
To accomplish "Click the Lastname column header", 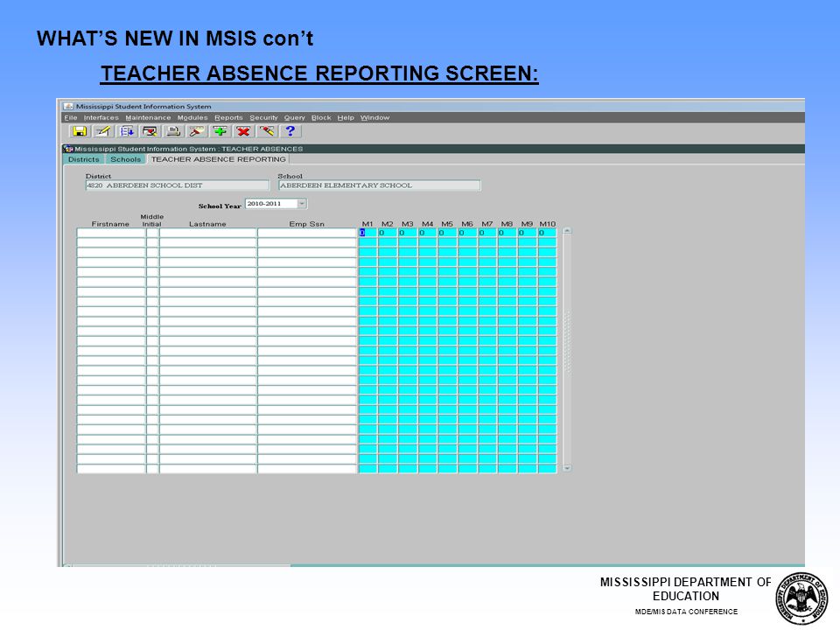I will coord(207,224).
